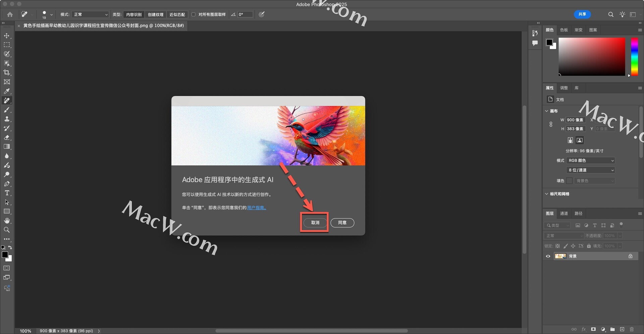The width and height of the screenshot is (644, 334).
Task: Select 近似匹配 type option
Action: pos(177,14)
